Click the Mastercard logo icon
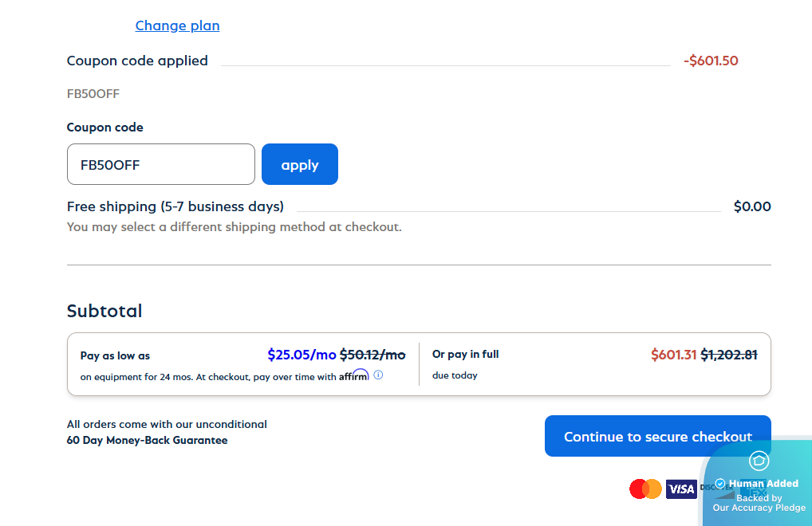 (x=645, y=489)
